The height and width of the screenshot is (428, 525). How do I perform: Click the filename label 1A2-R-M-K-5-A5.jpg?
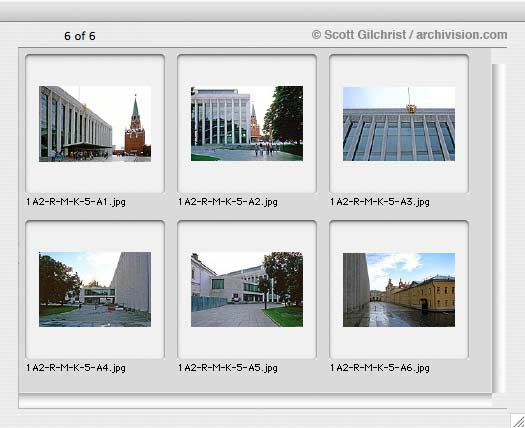pyautogui.click(x=228, y=368)
